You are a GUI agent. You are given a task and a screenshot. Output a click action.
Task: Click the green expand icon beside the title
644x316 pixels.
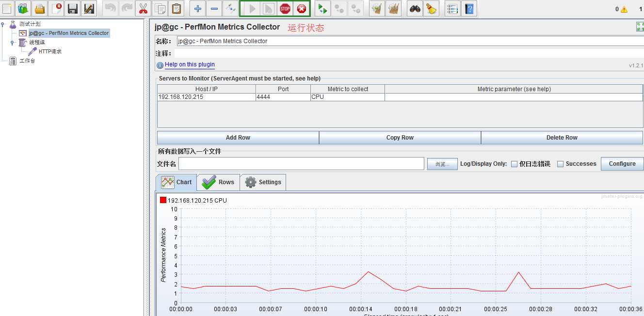click(640, 27)
